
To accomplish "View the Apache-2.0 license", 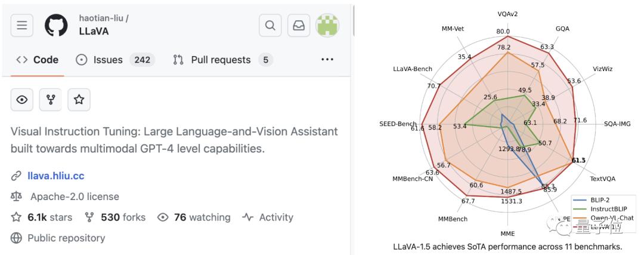I will 74,196.
